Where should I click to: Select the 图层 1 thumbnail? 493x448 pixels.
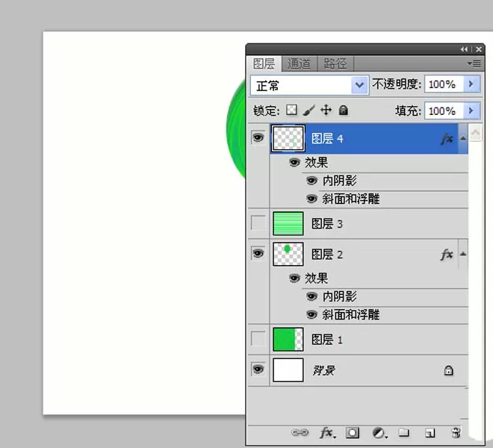[x=288, y=339]
